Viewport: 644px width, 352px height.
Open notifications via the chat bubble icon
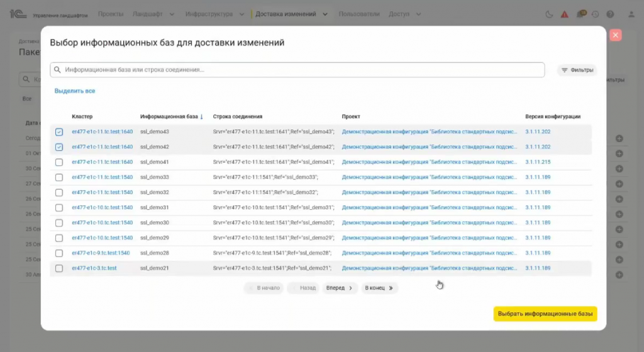pyautogui.click(x=580, y=14)
